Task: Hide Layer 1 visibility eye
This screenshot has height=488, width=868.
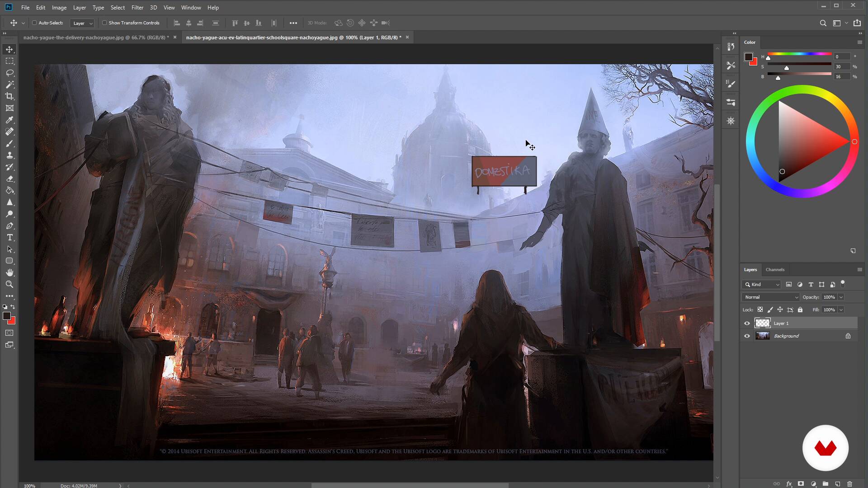Action: coord(747,323)
